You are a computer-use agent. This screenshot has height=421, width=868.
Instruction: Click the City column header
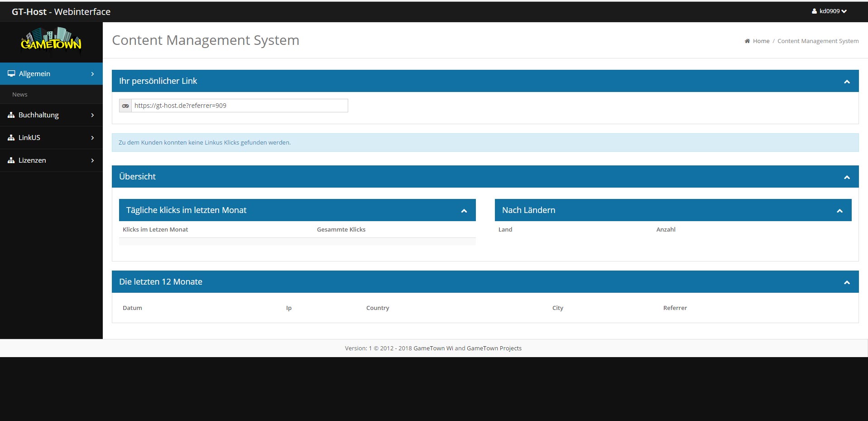click(x=558, y=308)
